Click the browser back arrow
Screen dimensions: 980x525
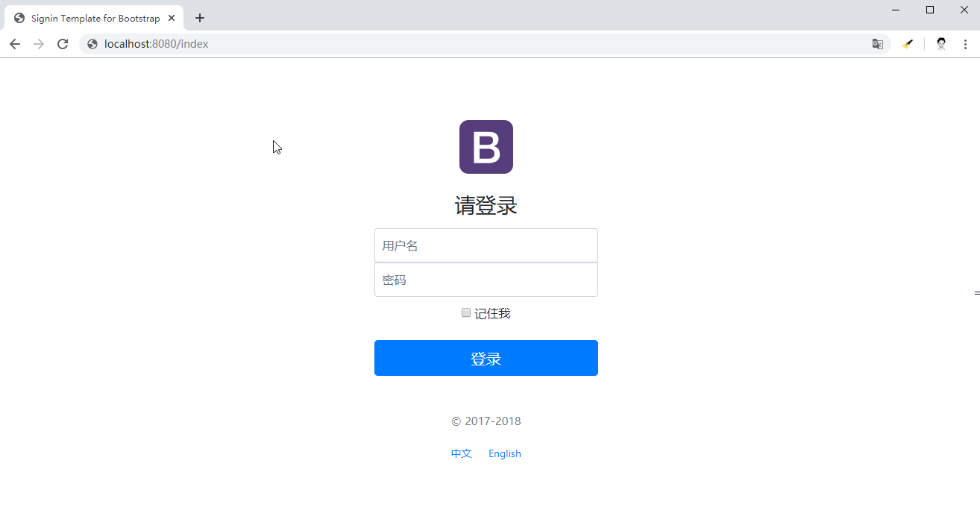15,44
